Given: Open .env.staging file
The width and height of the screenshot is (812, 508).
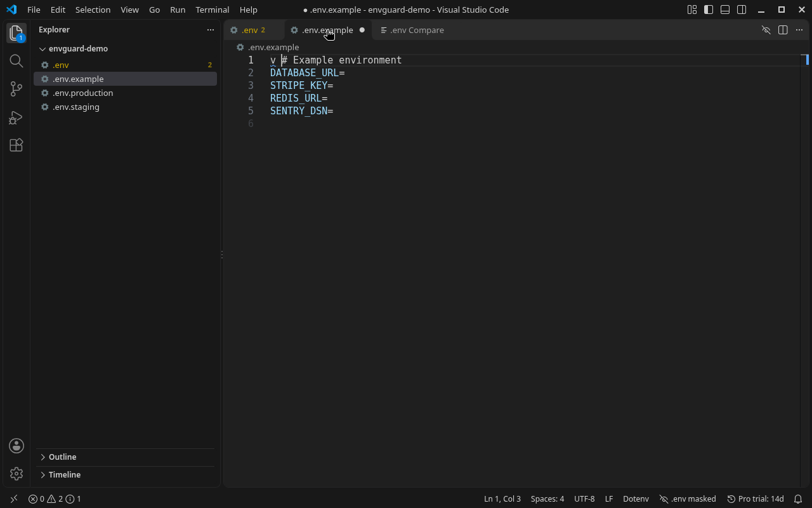Looking at the screenshot, I should 126,107.
